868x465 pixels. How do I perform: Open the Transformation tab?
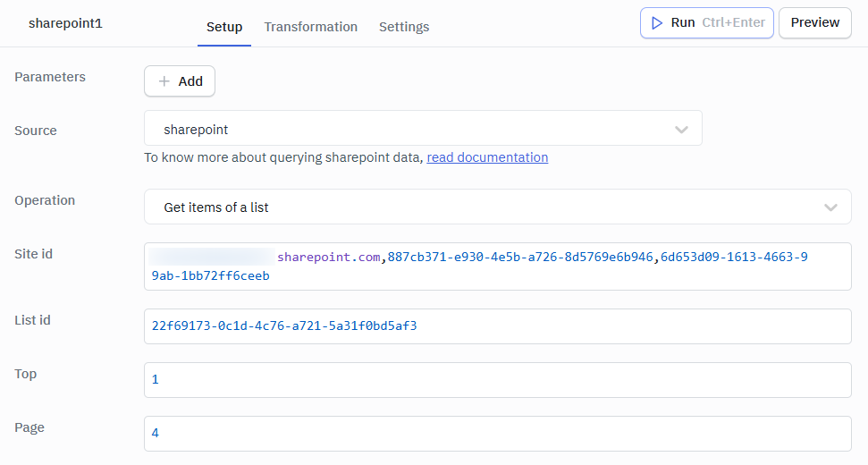pyautogui.click(x=310, y=27)
